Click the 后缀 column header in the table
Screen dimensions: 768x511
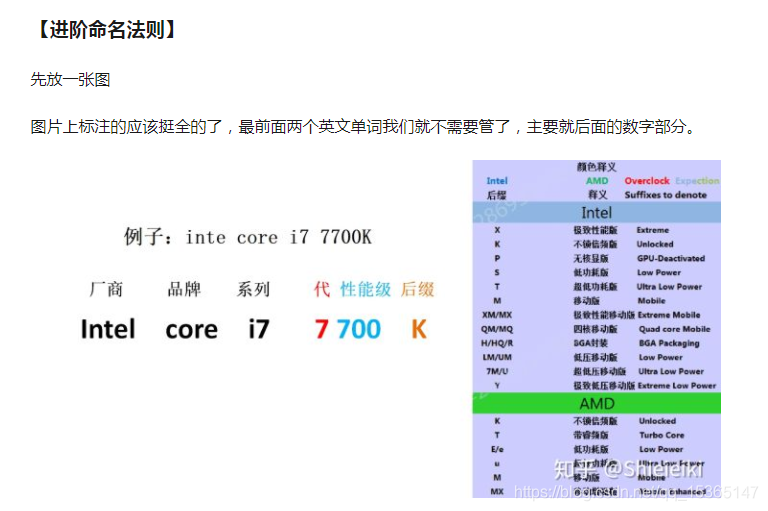click(x=496, y=195)
